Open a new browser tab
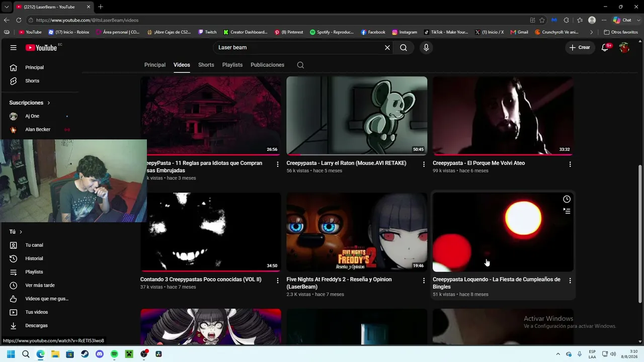This screenshot has width=644, height=362. point(101,7)
